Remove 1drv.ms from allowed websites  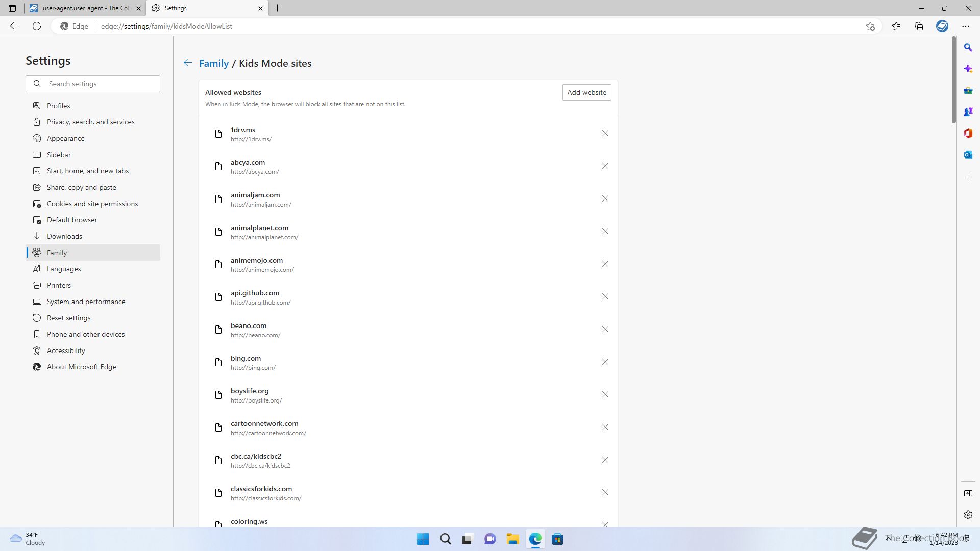tap(605, 133)
